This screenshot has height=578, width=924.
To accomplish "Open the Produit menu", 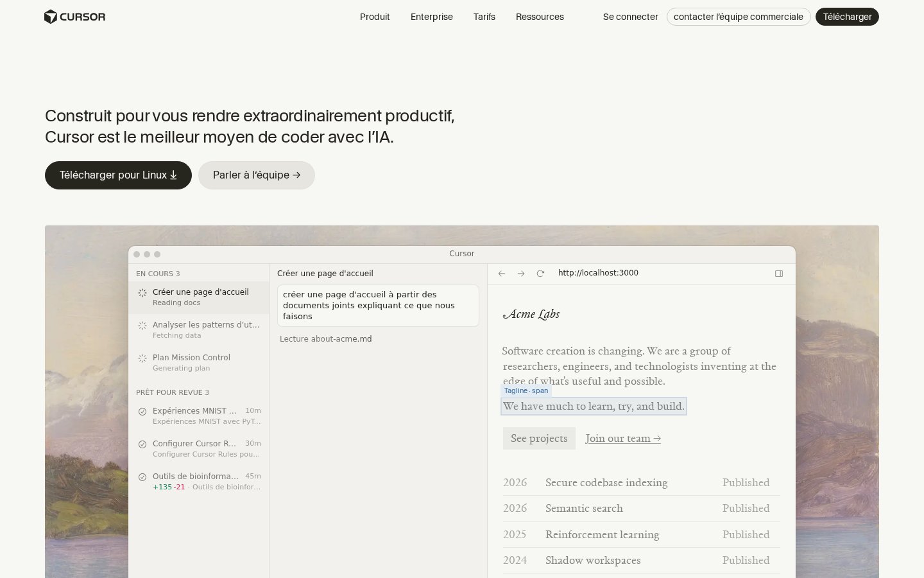I will [x=375, y=17].
